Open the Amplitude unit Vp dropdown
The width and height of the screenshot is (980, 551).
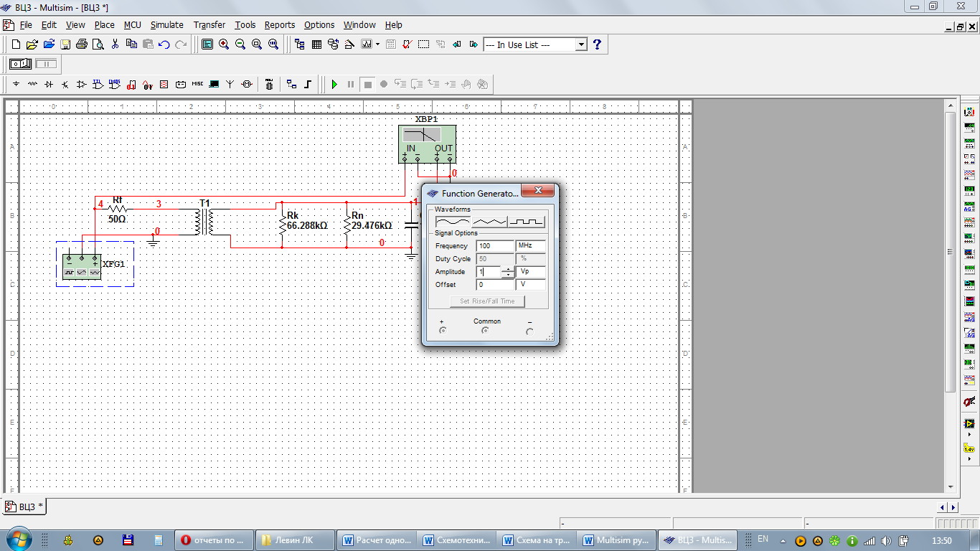point(531,272)
